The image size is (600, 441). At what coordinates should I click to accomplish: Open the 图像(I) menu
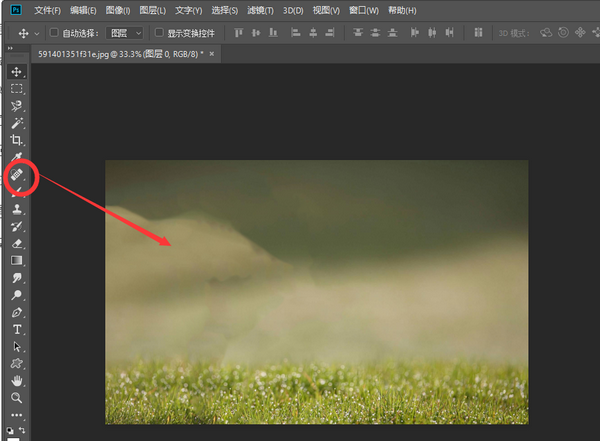coord(117,10)
